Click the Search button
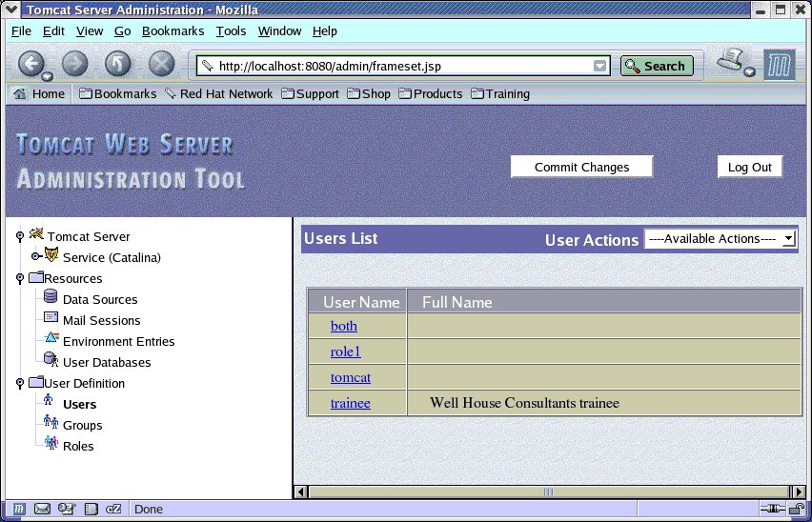The height and width of the screenshot is (522, 812). tap(657, 66)
